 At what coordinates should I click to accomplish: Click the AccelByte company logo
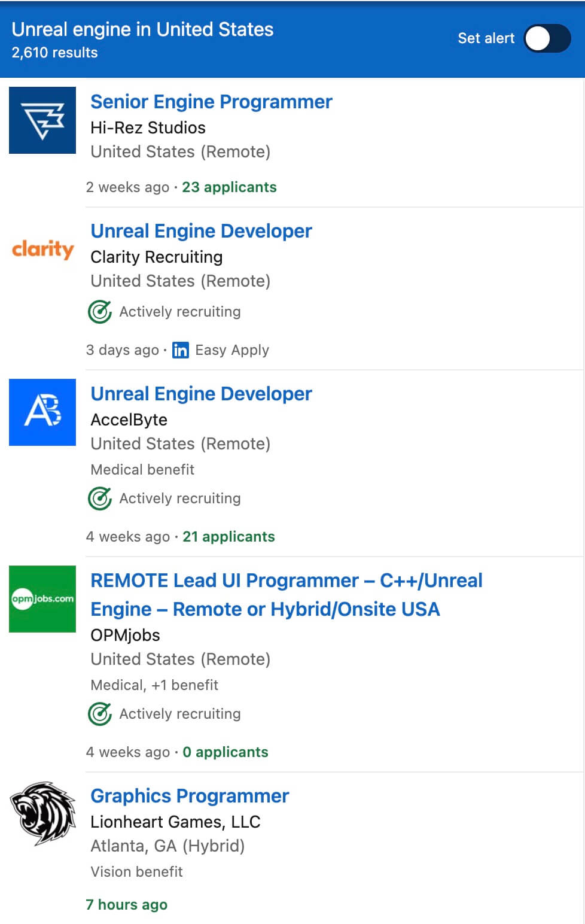[x=42, y=412]
